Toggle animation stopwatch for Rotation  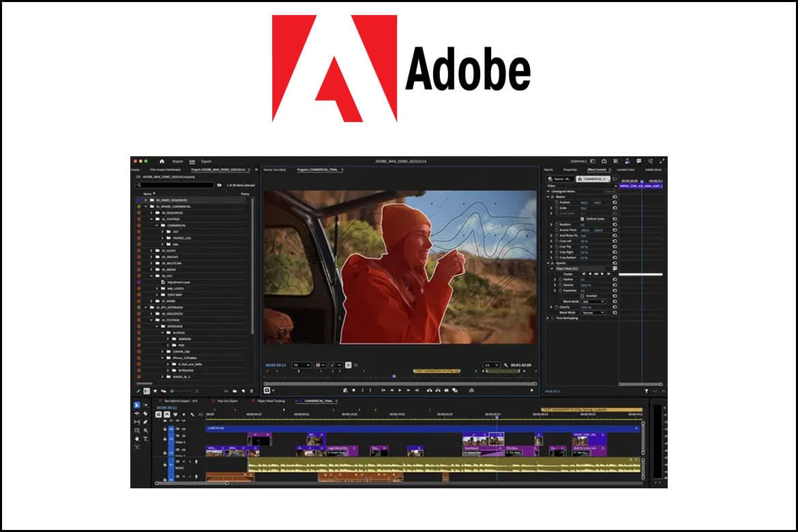pyautogui.click(x=557, y=224)
